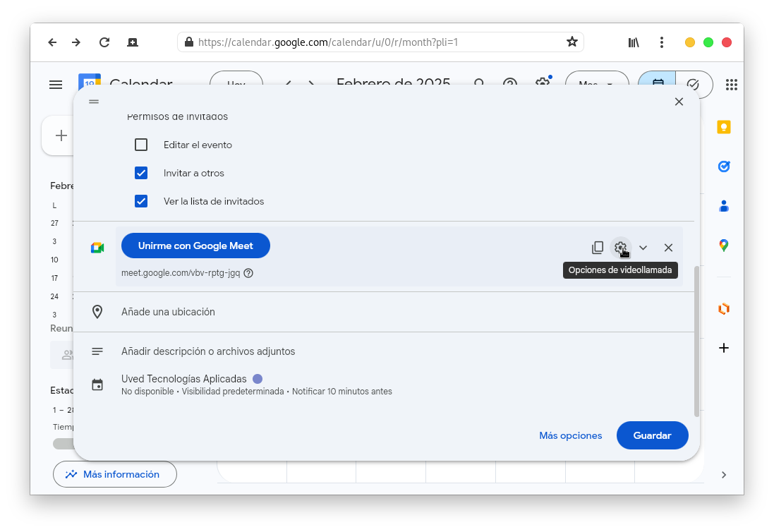Click calendar color dot beside Uved Tecnologías
The width and height of the screenshot is (774, 532).
pyautogui.click(x=258, y=379)
